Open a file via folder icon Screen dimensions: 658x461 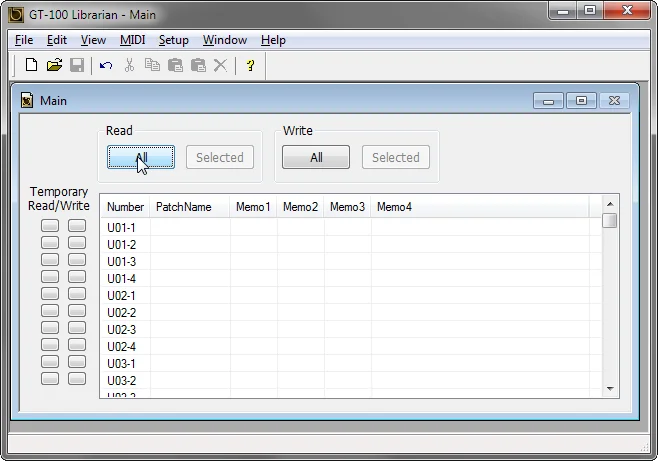[55, 65]
